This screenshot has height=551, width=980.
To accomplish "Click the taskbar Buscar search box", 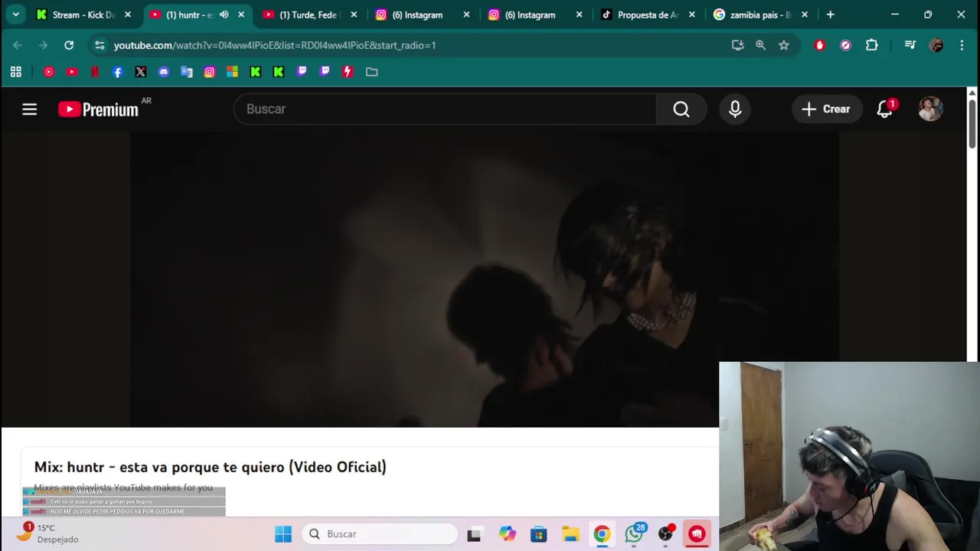I will point(380,534).
